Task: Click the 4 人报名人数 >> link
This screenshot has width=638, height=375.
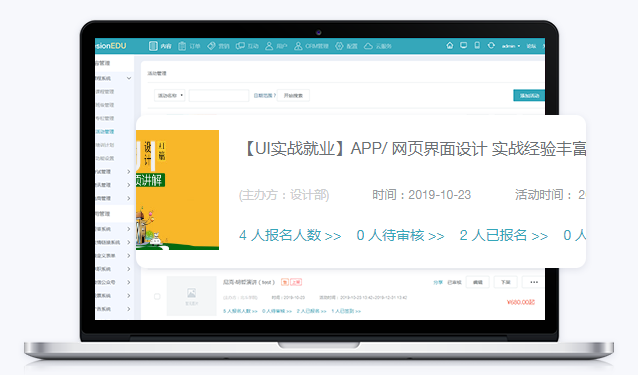Action: tap(290, 235)
